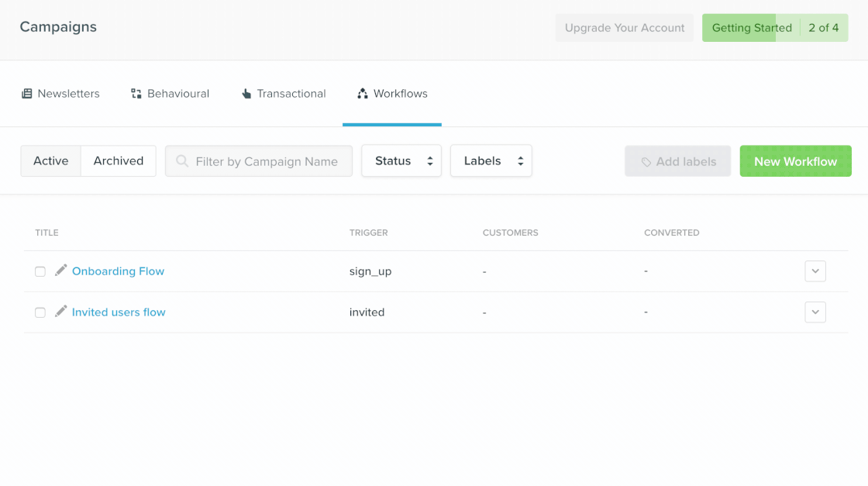Create a New Workflow
Screen dimensions: 868x486
coord(795,160)
